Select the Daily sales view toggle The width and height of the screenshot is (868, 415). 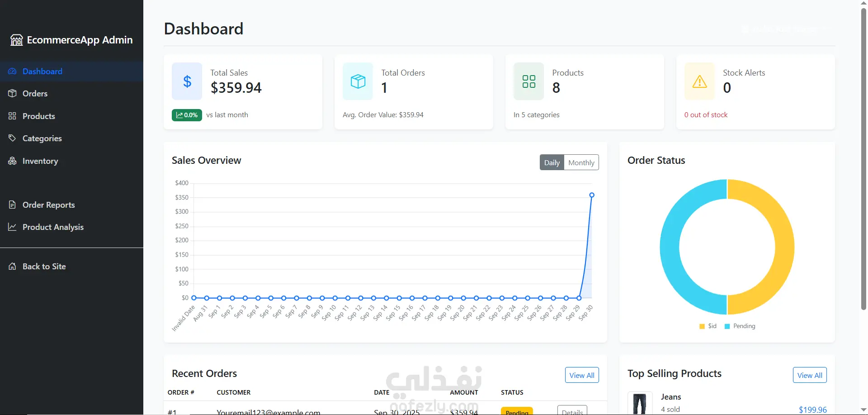pyautogui.click(x=552, y=162)
